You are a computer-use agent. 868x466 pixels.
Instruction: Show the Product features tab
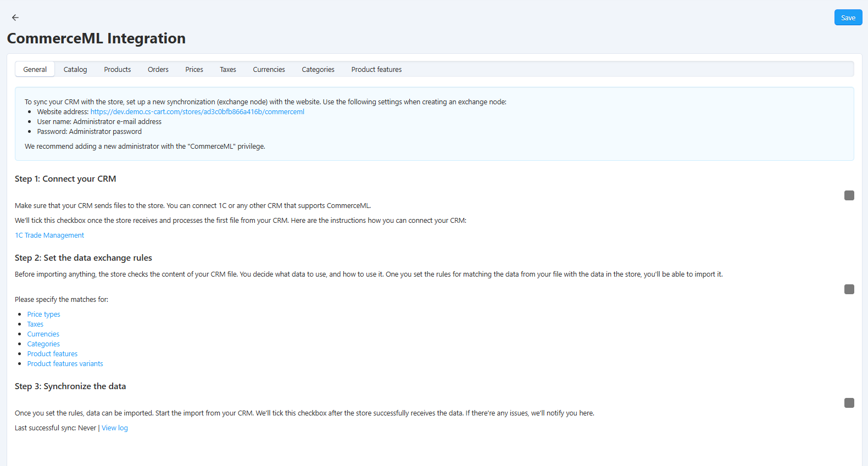pyautogui.click(x=377, y=70)
